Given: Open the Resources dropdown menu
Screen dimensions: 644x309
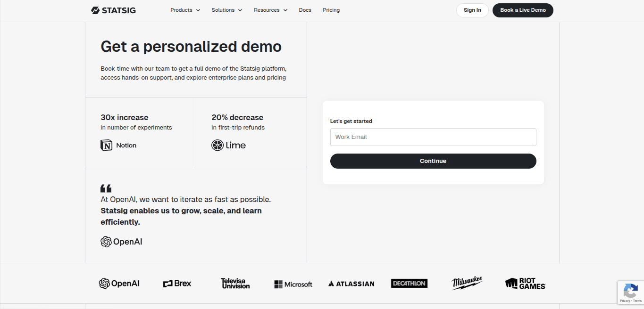Looking at the screenshot, I should (x=270, y=10).
